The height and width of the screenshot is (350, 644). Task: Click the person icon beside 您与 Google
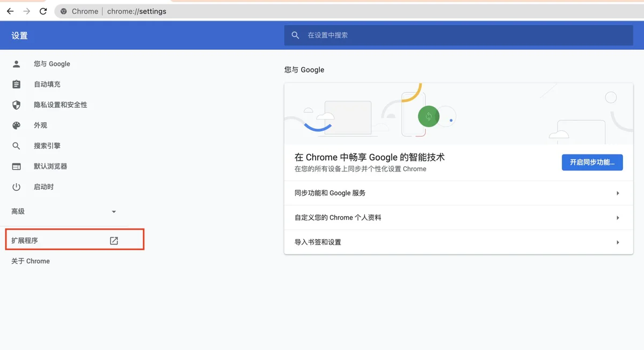tap(16, 64)
